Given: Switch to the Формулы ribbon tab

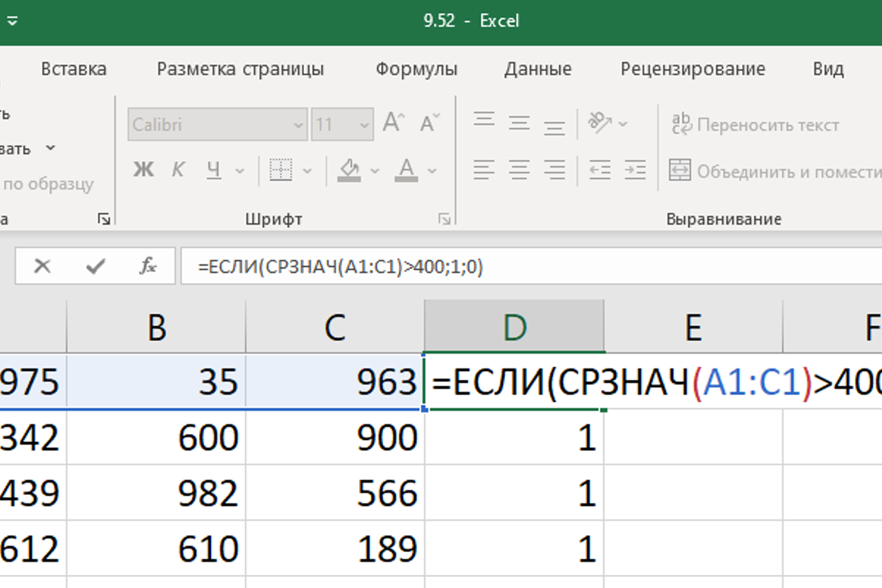Looking at the screenshot, I should pos(416,69).
